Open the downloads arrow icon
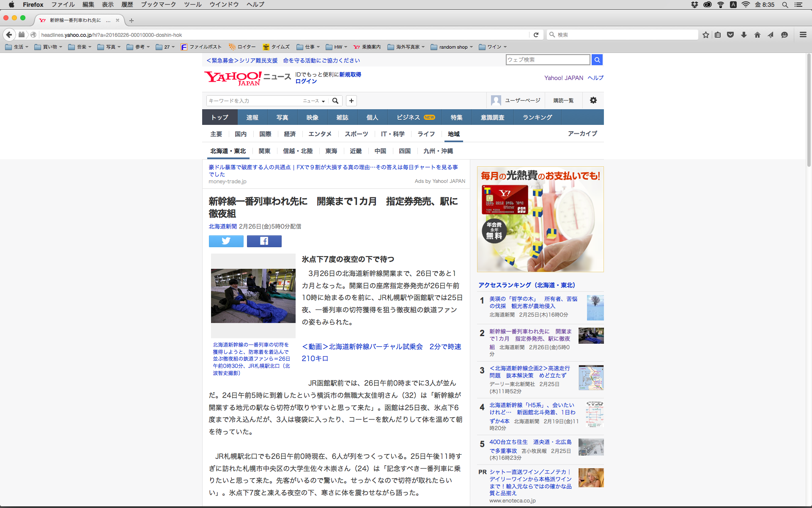The height and width of the screenshot is (508, 812). (743, 35)
